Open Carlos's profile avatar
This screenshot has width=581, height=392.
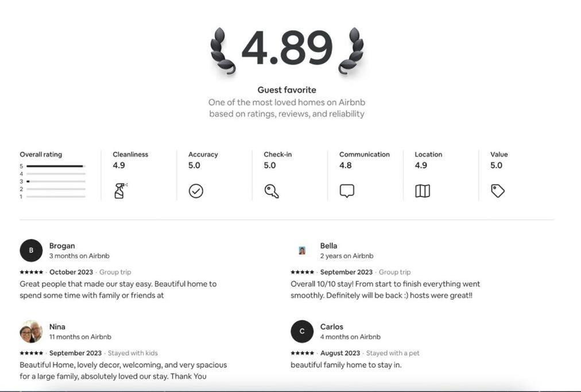pos(302,332)
